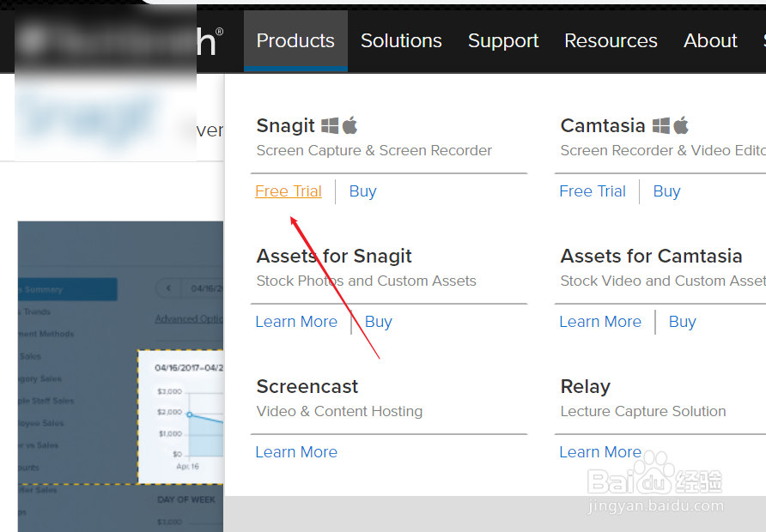Click 'Video & Content Hosting' text

point(339,412)
